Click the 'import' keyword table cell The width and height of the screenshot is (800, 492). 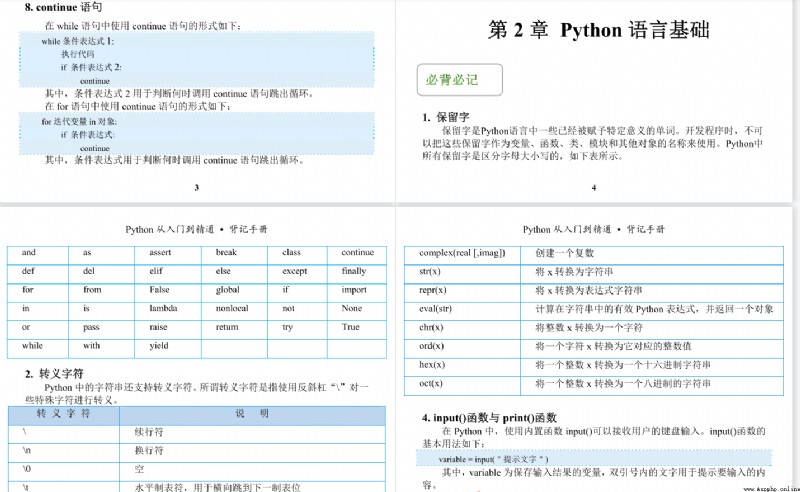tap(357, 293)
